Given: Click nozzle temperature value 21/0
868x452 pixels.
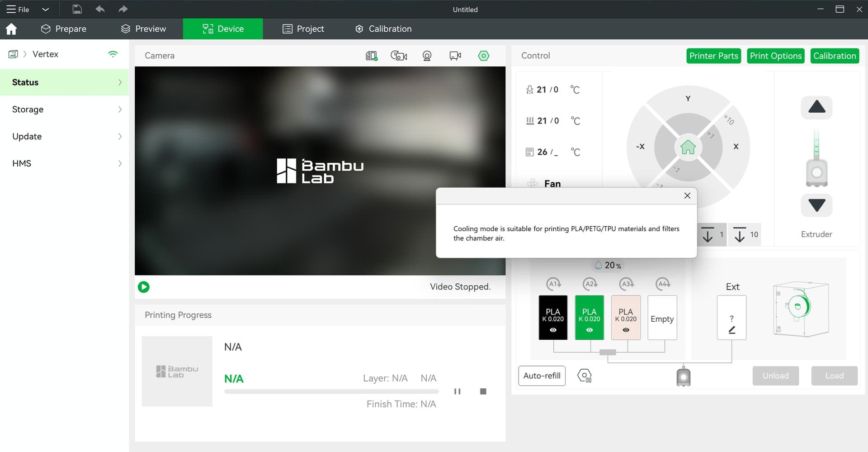Looking at the screenshot, I should (547, 90).
